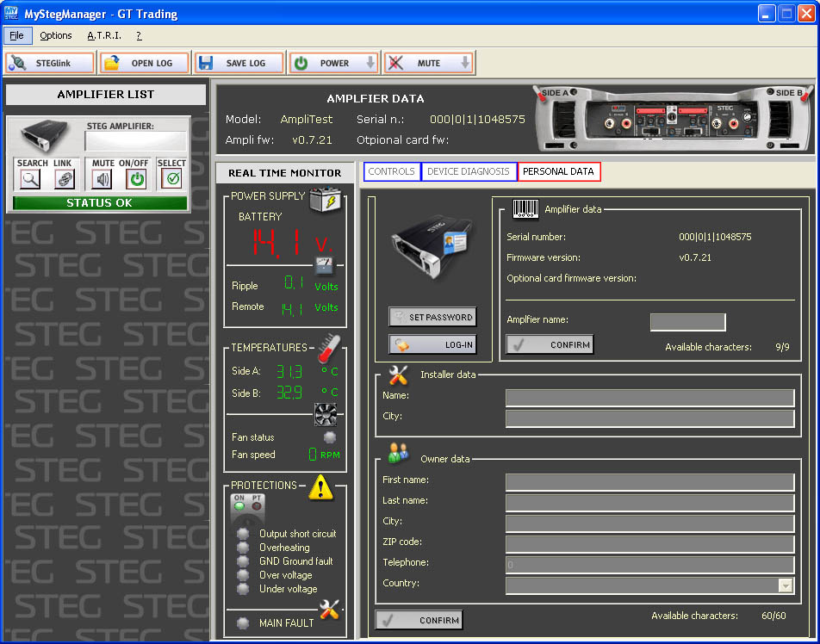Click the POWER toolbar button

coord(333,63)
